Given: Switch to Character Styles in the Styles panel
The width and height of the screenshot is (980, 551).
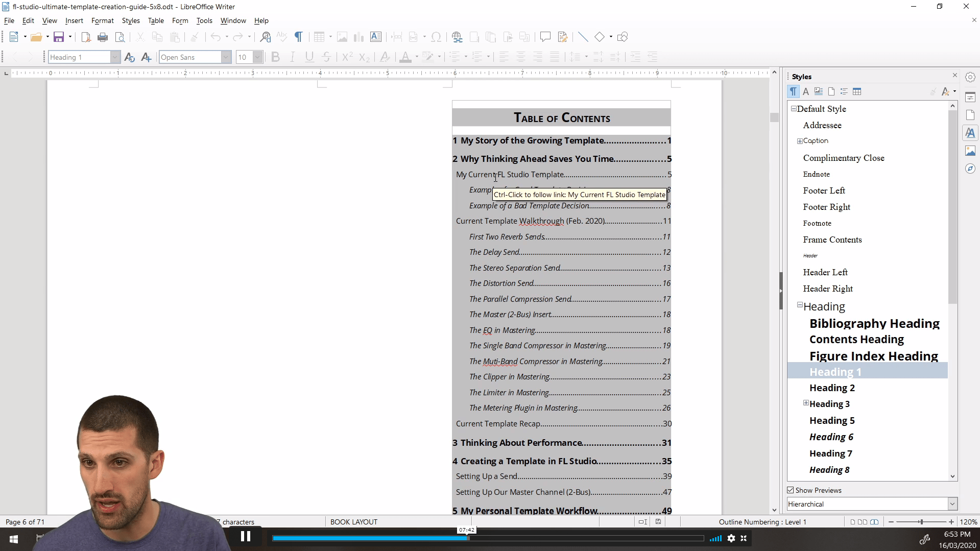Looking at the screenshot, I should [x=806, y=91].
